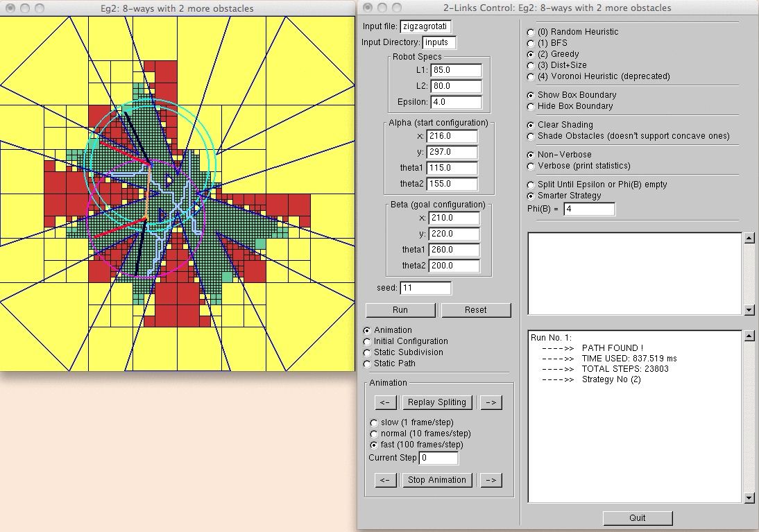Select Static Subdivision display mode

click(x=368, y=352)
